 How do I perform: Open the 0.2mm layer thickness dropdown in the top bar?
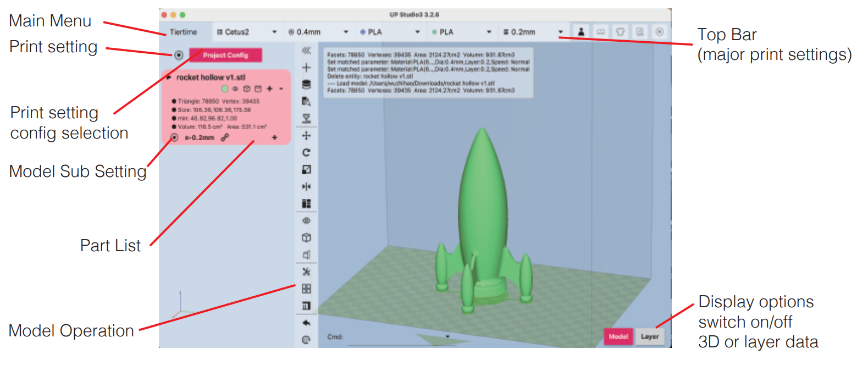[532, 32]
